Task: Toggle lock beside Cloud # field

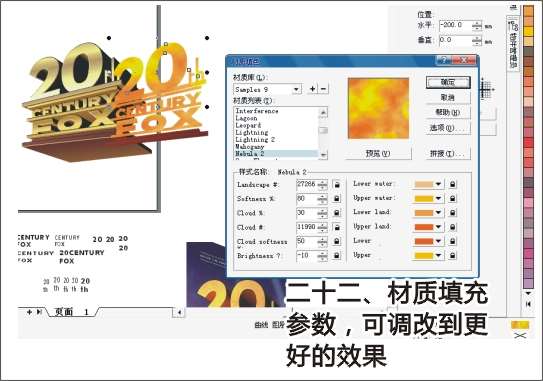Action: coord(337,227)
